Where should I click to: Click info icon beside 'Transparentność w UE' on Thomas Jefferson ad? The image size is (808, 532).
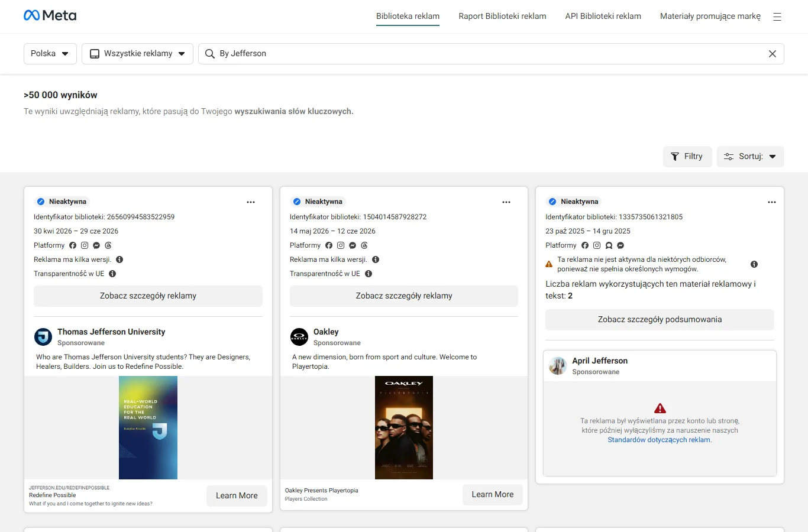click(x=112, y=274)
